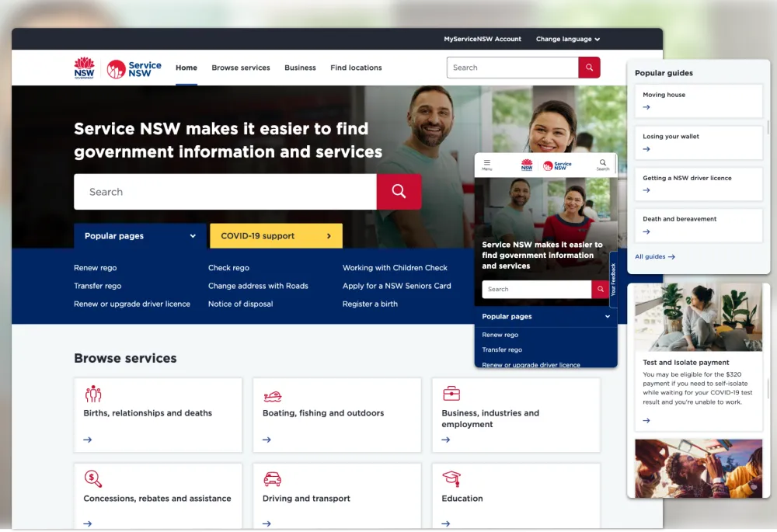Click the COVID-19 support button
777x532 pixels.
coord(275,235)
